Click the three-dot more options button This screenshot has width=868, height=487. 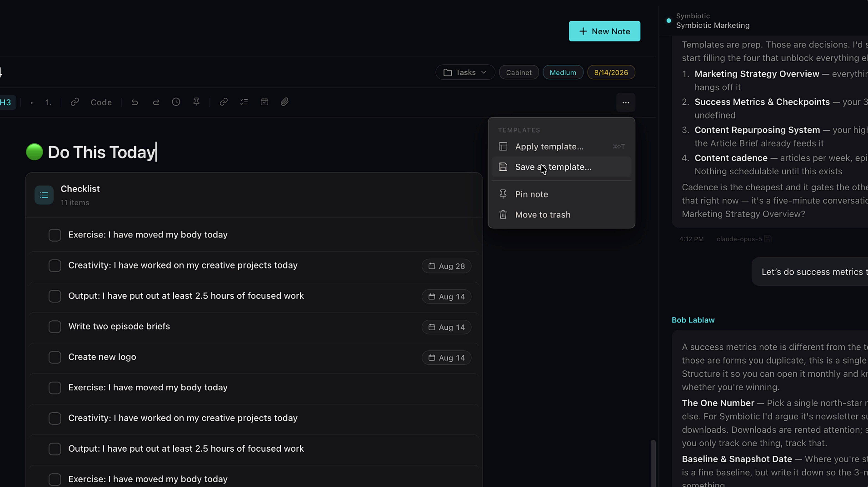click(626, 103)
